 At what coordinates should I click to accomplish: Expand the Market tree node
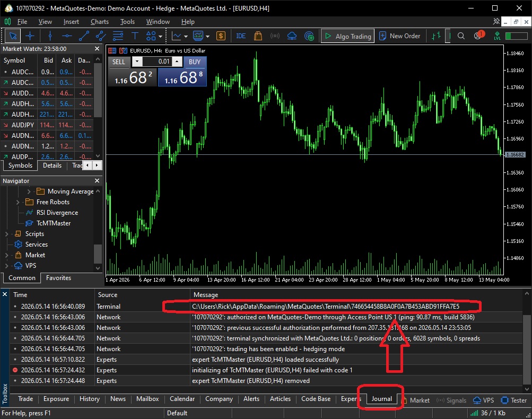pos(7,255)
